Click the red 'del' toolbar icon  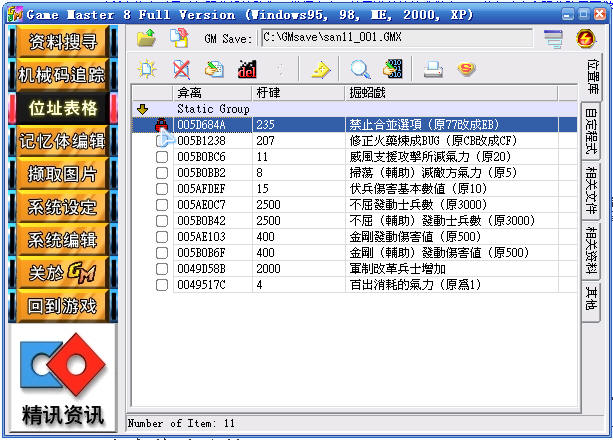click(x=247, y=69)
